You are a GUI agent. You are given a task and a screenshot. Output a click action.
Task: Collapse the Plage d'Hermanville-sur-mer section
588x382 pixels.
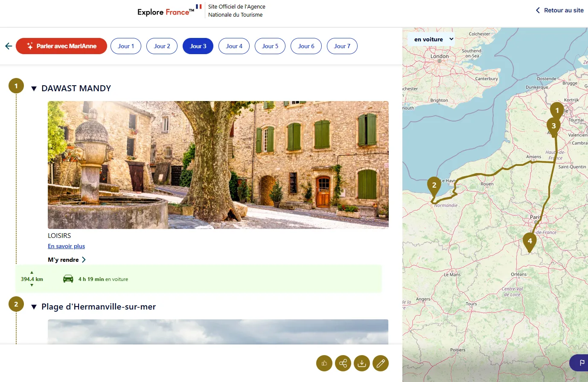[x=34, y=307]
